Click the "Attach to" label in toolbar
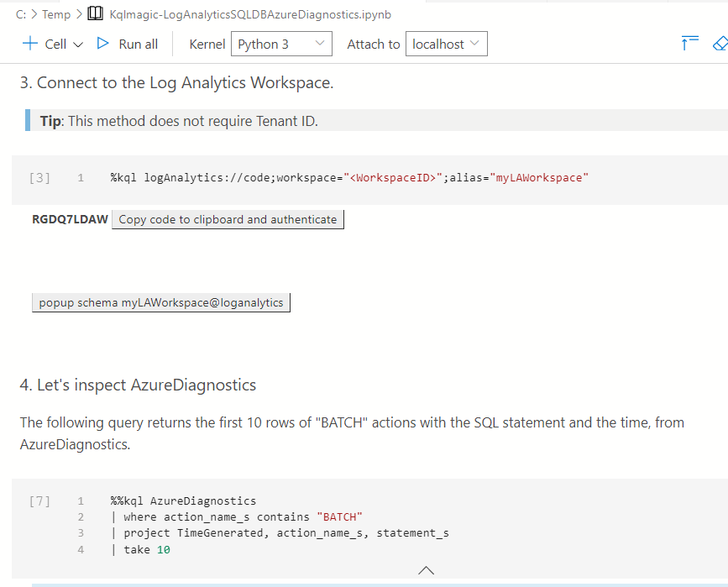The image size is (728, 587). [x=374, y=45]
